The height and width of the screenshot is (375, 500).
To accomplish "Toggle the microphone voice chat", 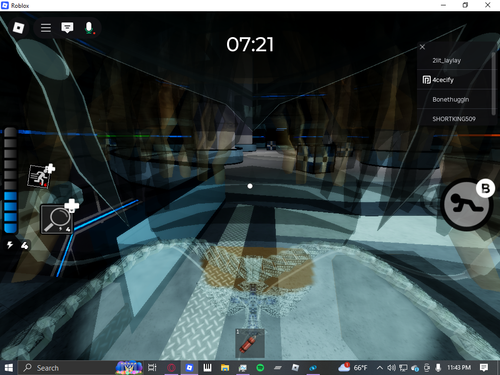I will point(89,28).
